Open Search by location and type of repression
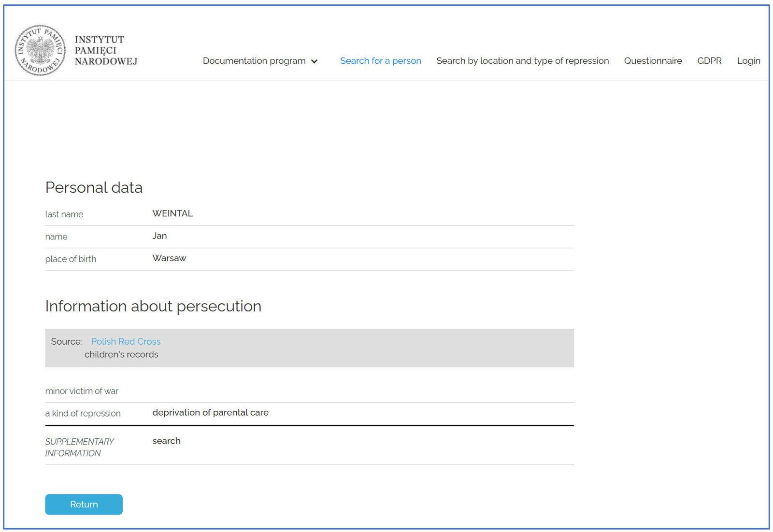773x532 pixels. coord(522,61)
